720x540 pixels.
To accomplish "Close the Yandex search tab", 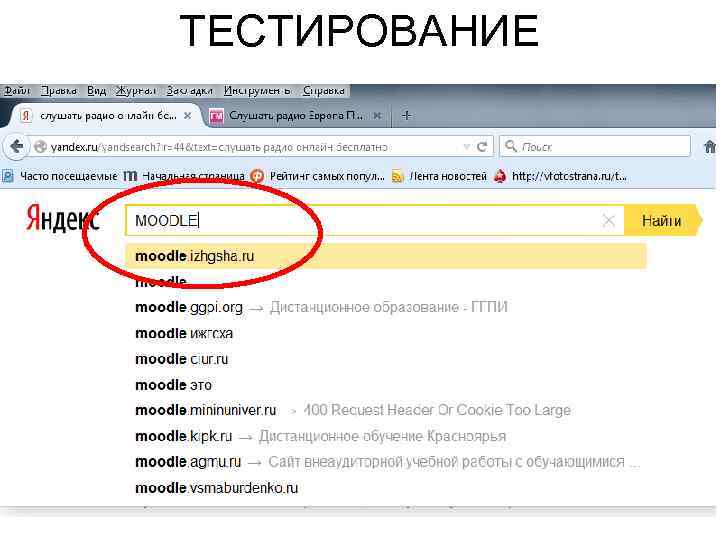I will [187, 116].
